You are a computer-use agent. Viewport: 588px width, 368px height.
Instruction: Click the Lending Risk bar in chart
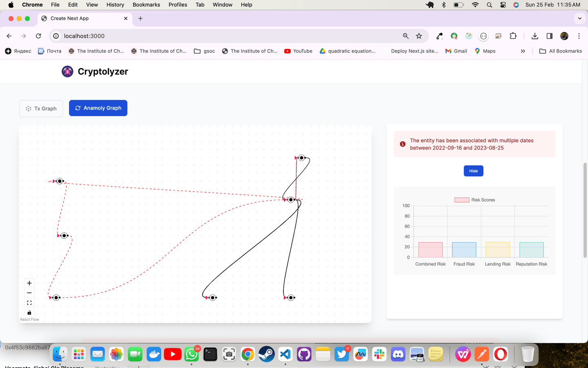(x=498, y=250)
